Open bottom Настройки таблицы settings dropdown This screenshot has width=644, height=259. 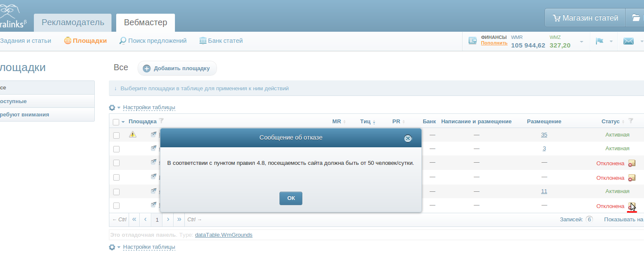[149, 247]
